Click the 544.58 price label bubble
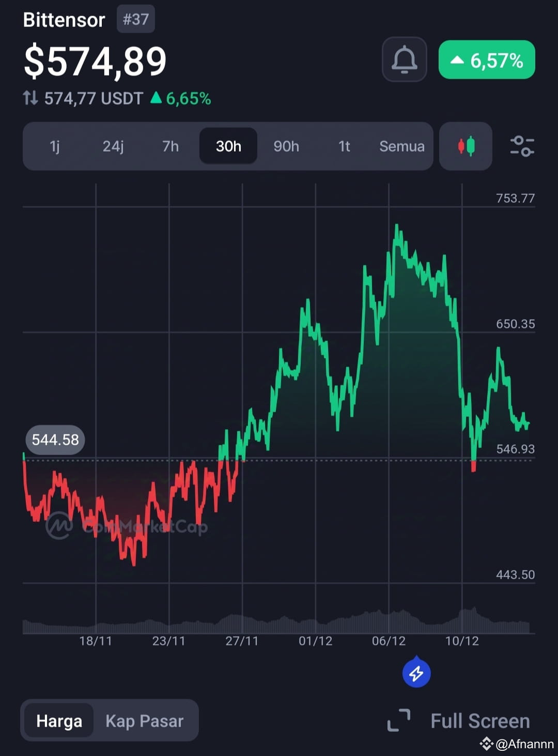The width and height of the screenshot is (558, 756). click(x=54, y=440)
